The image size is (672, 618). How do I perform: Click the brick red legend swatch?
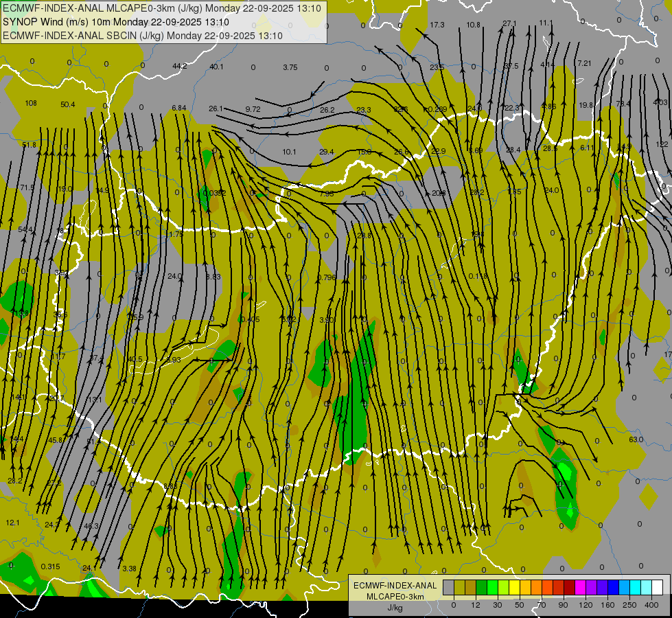tap(559, 587)
